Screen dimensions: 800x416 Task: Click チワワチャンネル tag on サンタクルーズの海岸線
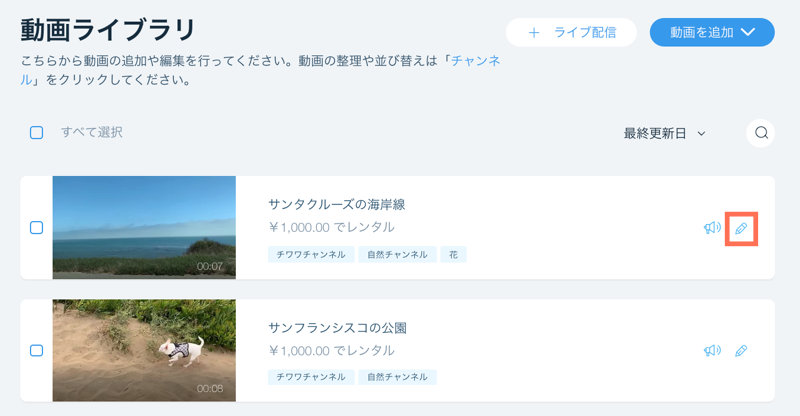[x=311, y=254]
